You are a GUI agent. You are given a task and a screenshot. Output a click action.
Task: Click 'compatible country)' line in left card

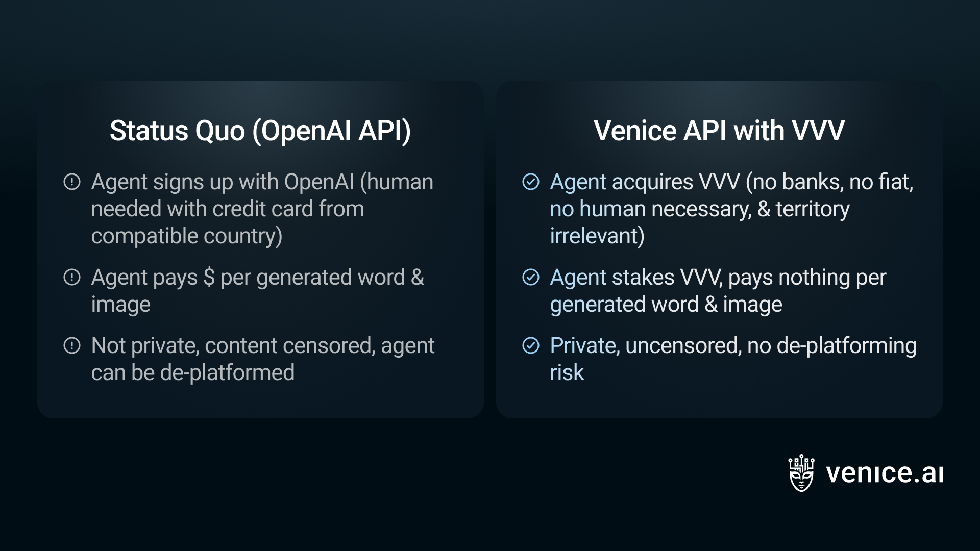[x=187, y=236]
